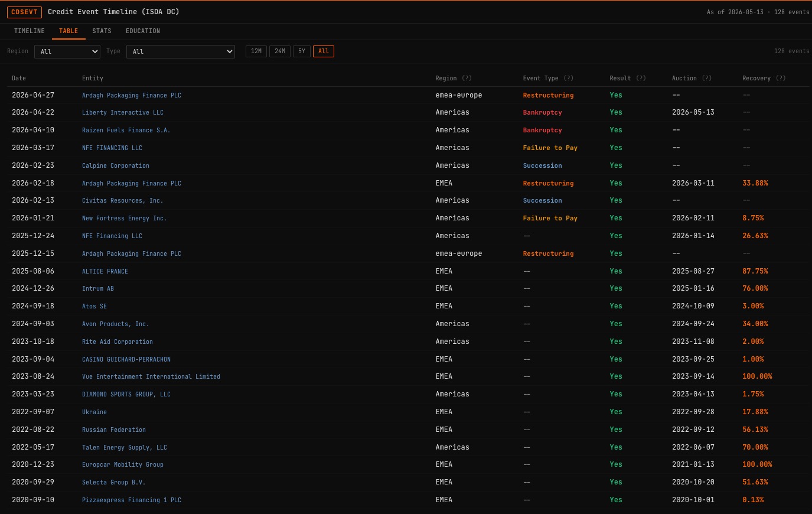
Task: Go to the EDUCATION tab
Action: pyautogui.click(x=143, y=31)
